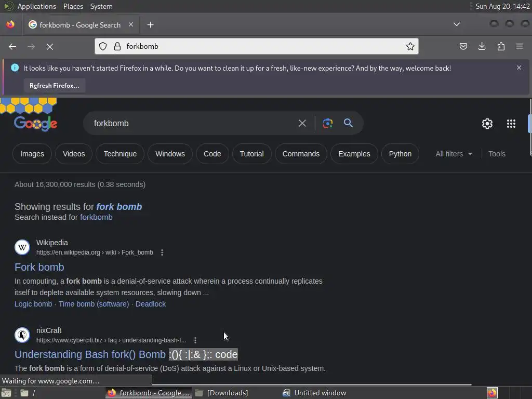Image resolution: width=532 pixels, height=399 pixels.
Task: Select the Technique filter chip
Action: coord(120,154)
